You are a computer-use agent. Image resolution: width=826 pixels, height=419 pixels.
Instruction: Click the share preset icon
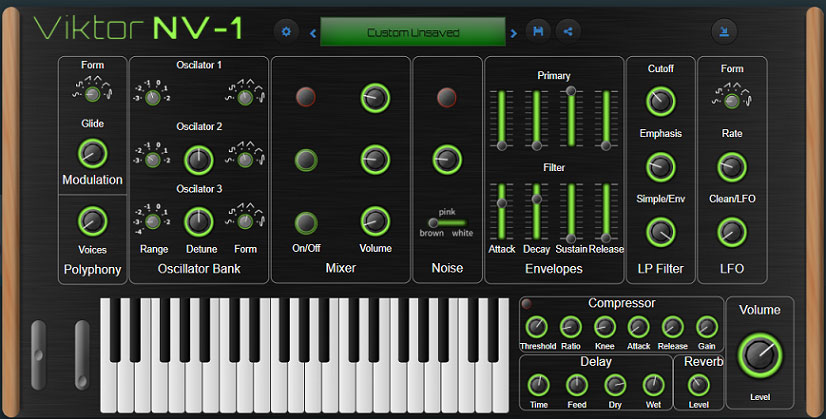567,32
